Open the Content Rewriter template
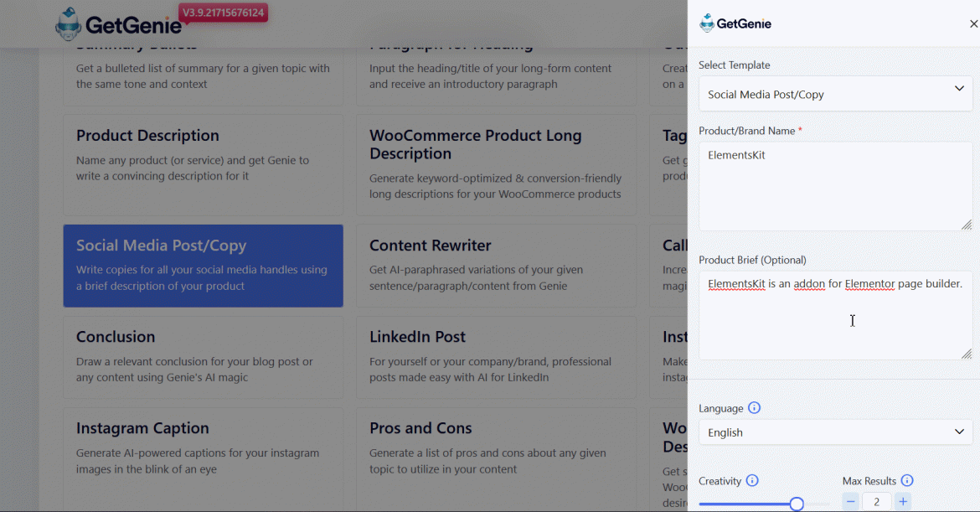The height and width of the screenshot is (512, 980). [x=496, y=266]
